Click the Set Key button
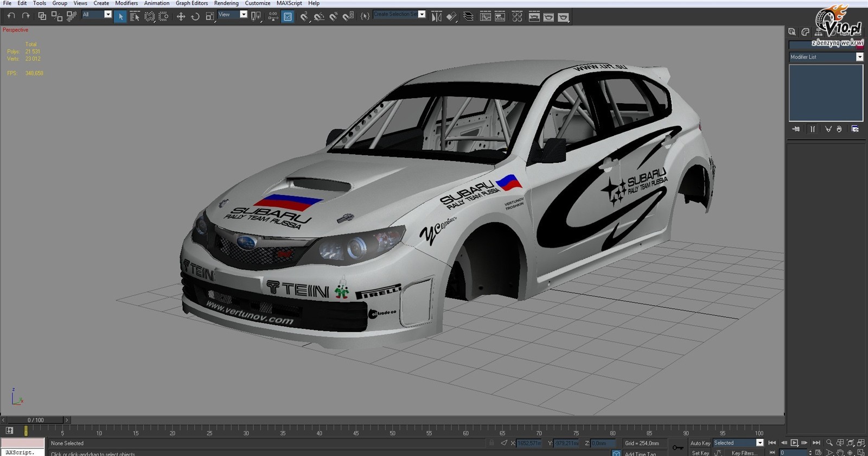This screenshot has width=868, height=456. click(x=700, y=453)
